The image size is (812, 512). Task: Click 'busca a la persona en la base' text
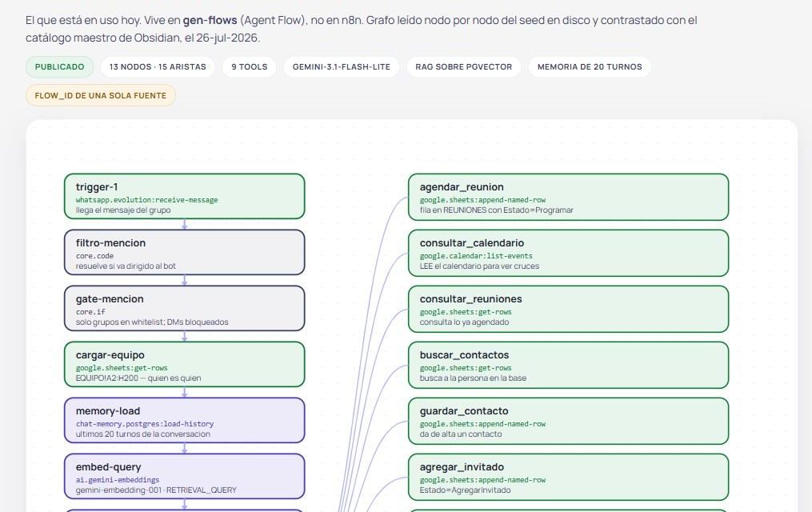473,378
